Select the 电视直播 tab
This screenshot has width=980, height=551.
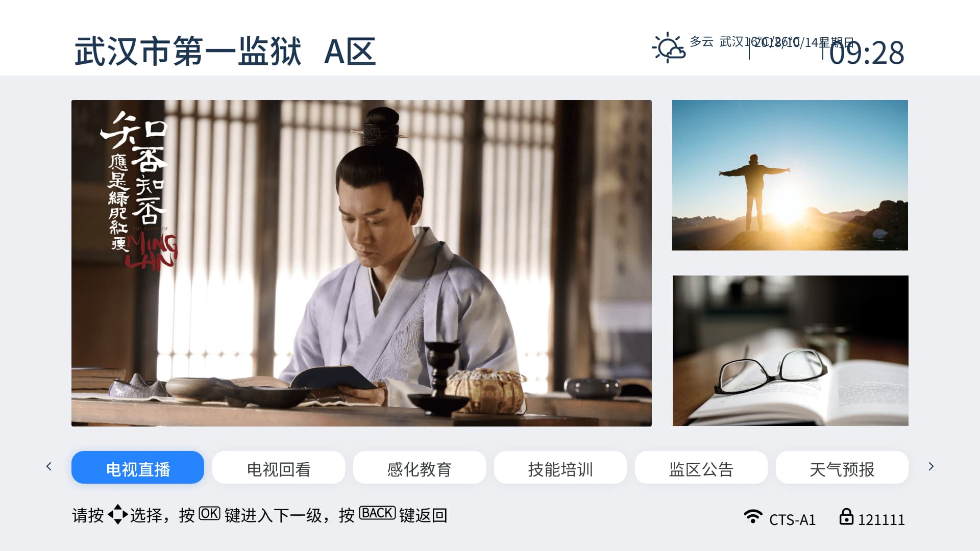pos(138,467)
